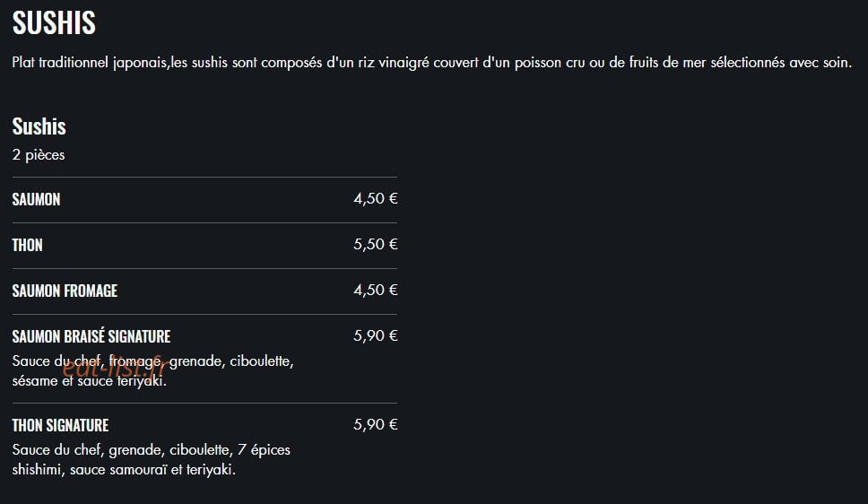Select the Sushis subsection title

click(x=39, y=126)
